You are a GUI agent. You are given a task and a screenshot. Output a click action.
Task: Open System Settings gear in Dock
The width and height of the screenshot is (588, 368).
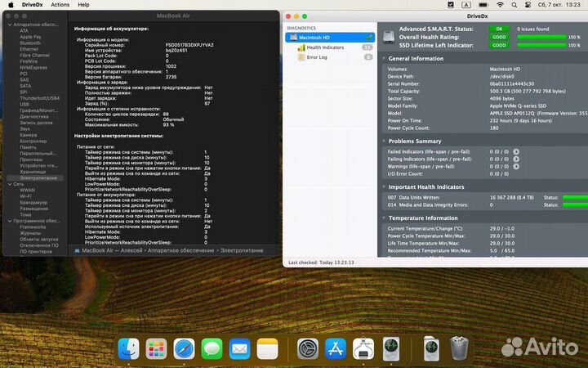308,349
